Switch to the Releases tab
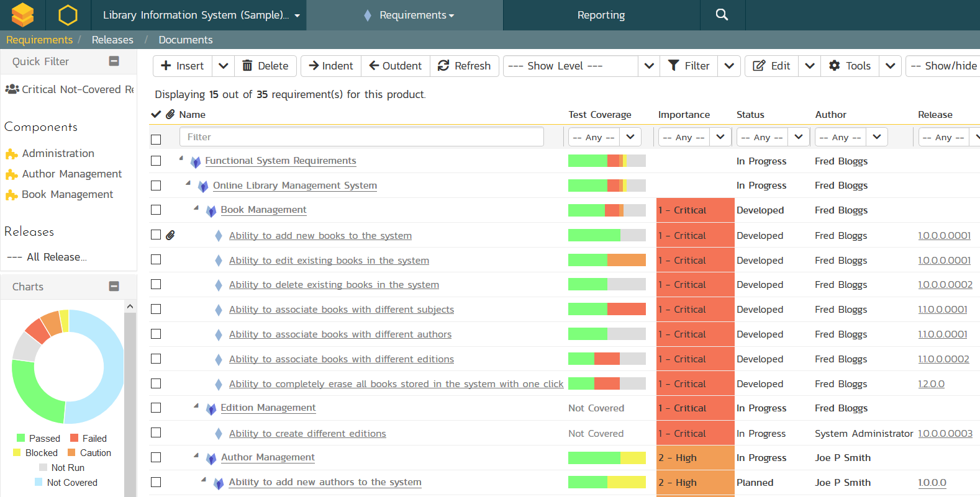 (x=112, y=40)
